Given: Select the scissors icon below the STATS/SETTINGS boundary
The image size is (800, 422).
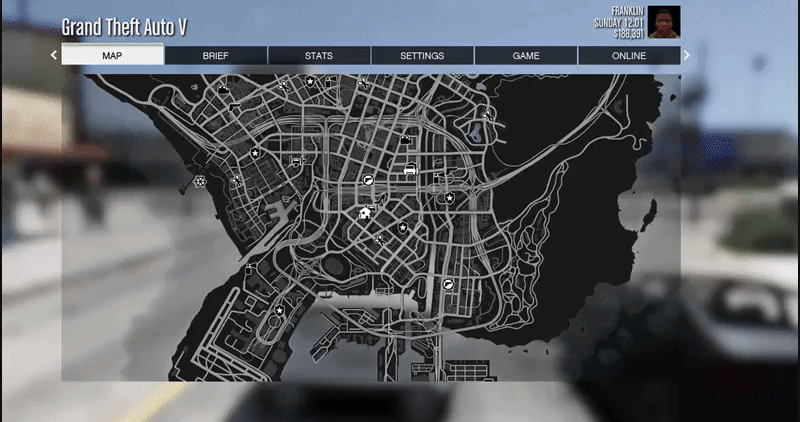Looking at the screenshot, I should (364, 83).
